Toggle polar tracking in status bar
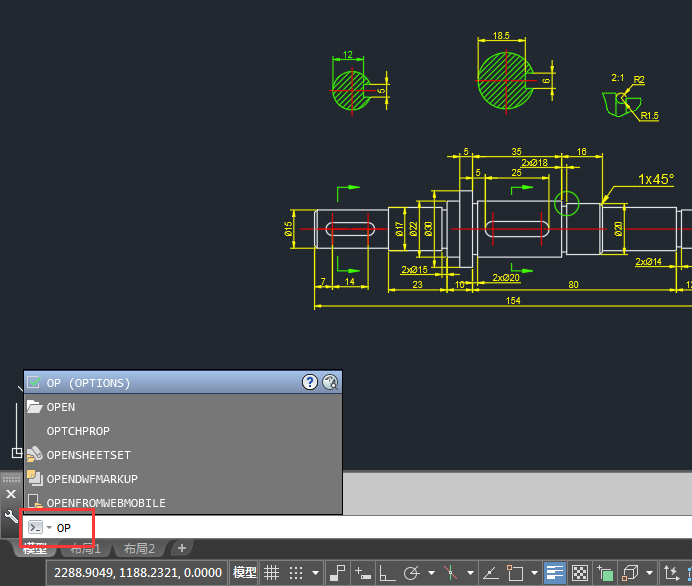 [412, 573]
